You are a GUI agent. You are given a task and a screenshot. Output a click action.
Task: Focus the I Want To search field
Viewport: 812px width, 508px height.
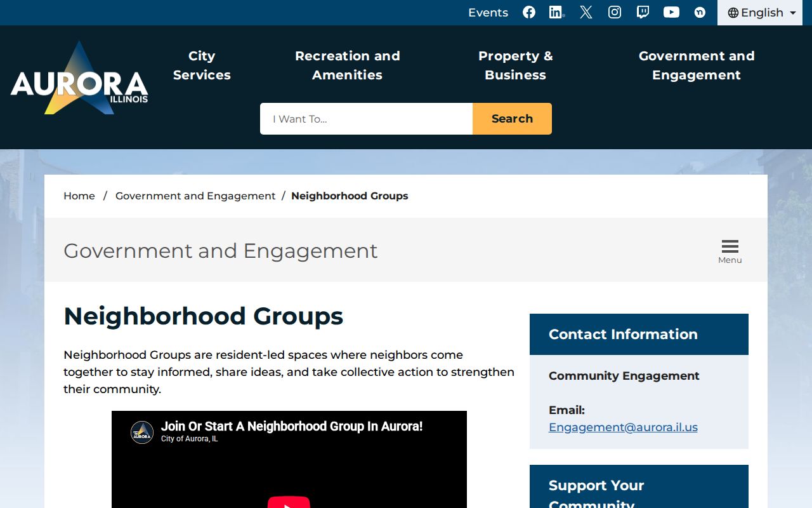pos(366,119)
